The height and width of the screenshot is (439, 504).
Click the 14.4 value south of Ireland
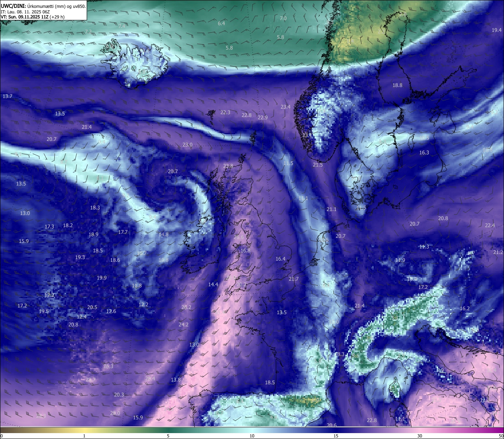(213, 285)
